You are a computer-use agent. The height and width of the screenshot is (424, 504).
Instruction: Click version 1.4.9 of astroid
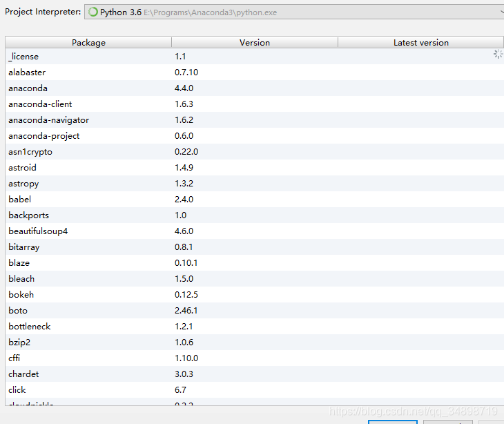(184, 168)
